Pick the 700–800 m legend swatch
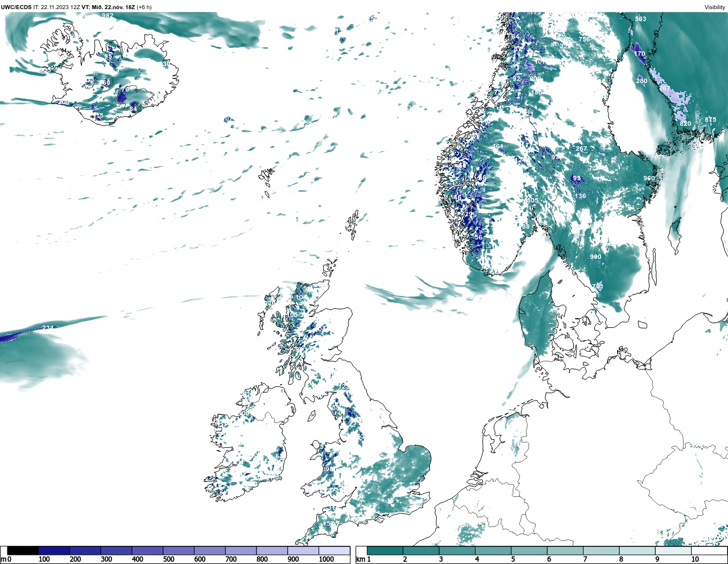Screen dimensions: 728x564 (x=241, y=551)
